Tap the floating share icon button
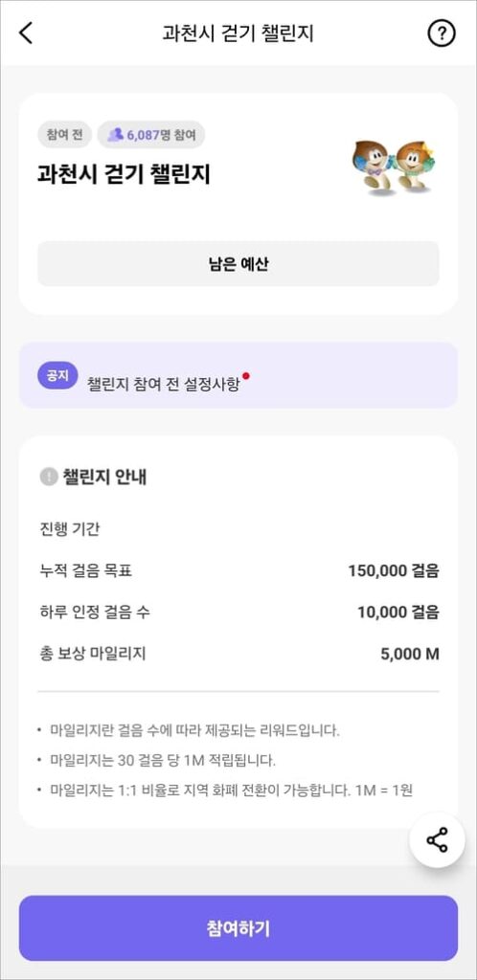Image resolution: width=477 pixels, height=980 pixels. 437,839
